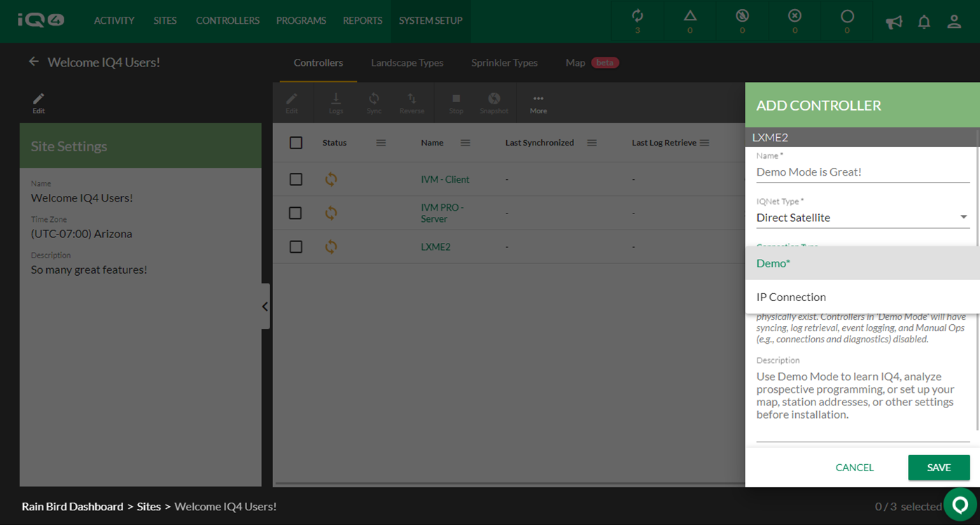Select the Demo* connection option

(862, 263)
